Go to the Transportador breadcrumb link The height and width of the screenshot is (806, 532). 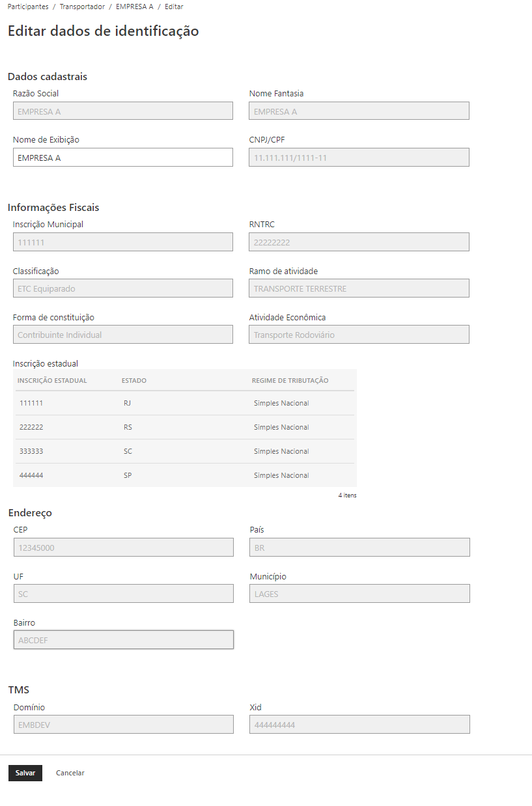pyautogui.click(x=82, y=7)
